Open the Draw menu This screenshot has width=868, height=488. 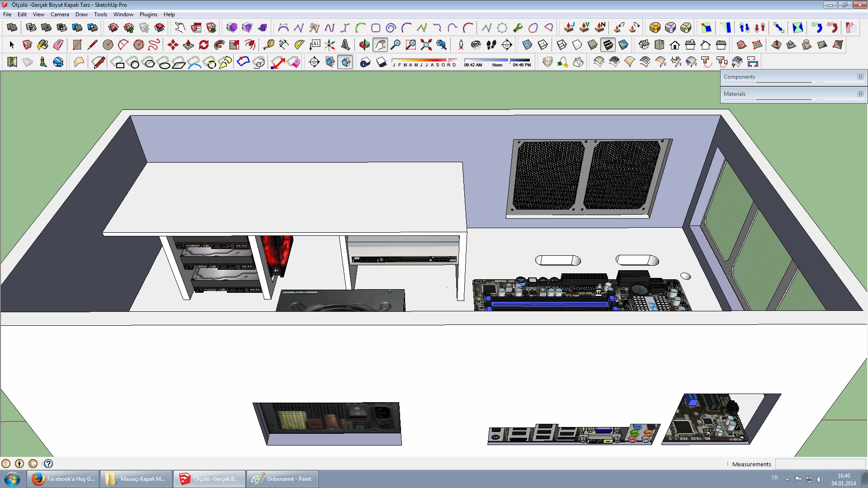(81, 14)
